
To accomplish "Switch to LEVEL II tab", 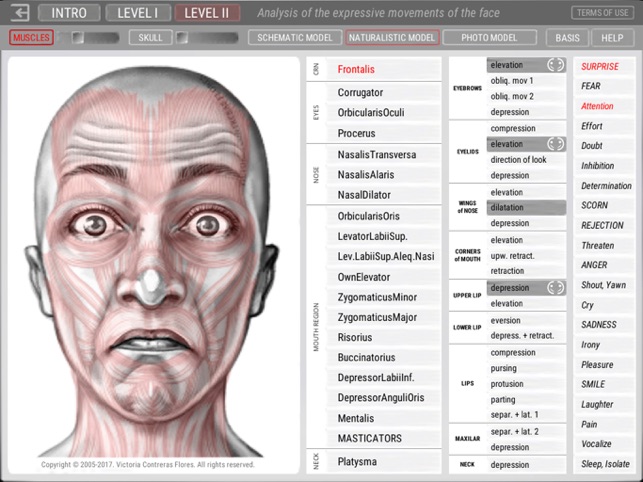I will tap(207, 13).
